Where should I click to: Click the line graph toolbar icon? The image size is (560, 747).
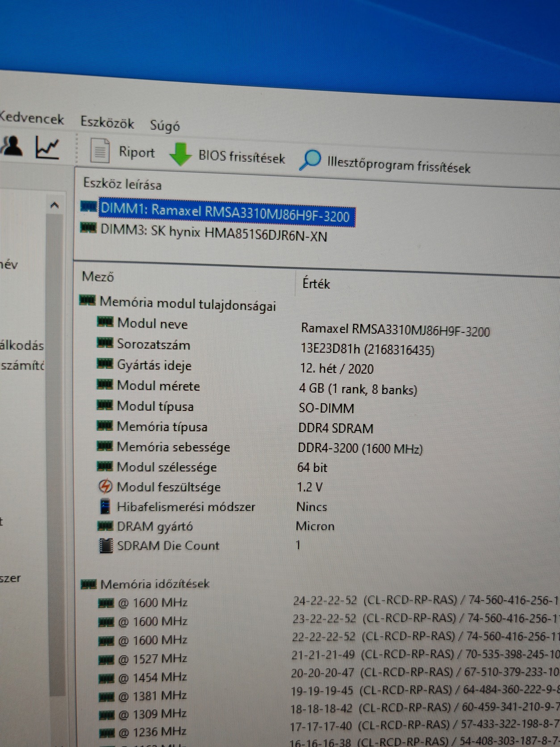click(x=47, y=147)
